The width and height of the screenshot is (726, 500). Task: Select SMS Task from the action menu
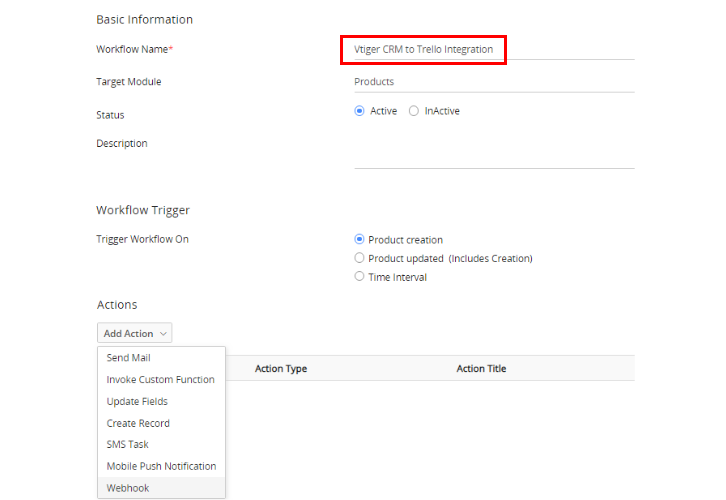161,444
